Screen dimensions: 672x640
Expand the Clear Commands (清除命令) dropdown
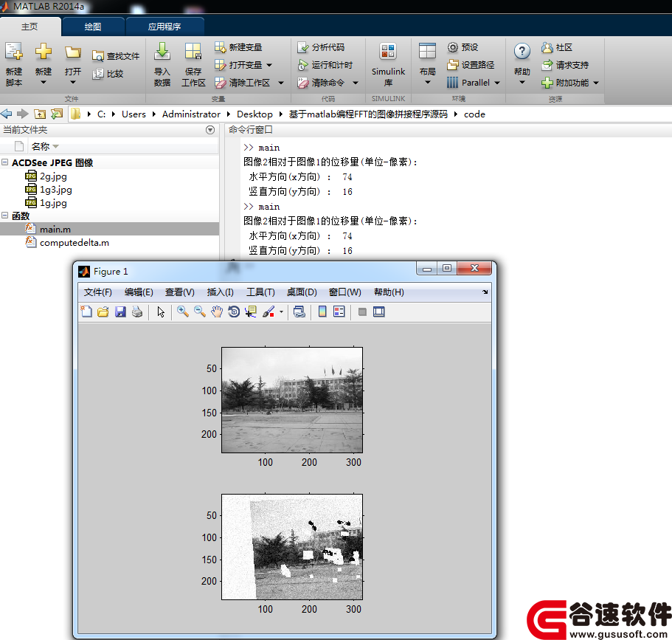click(356, 83)
